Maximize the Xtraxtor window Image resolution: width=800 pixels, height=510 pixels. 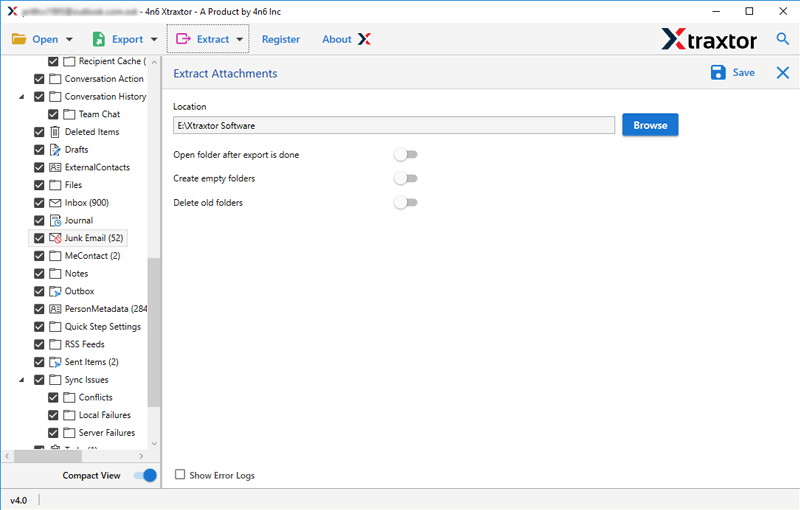(x=749, y=11)
